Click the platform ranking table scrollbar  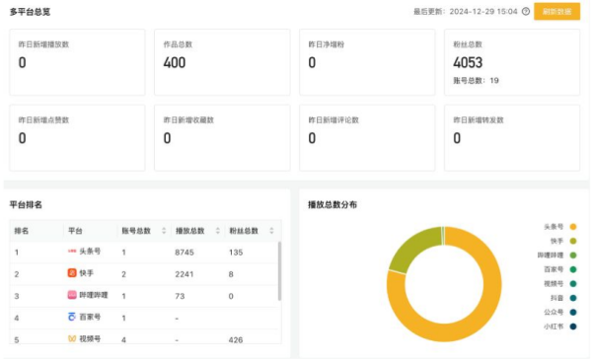coord(279,271)
